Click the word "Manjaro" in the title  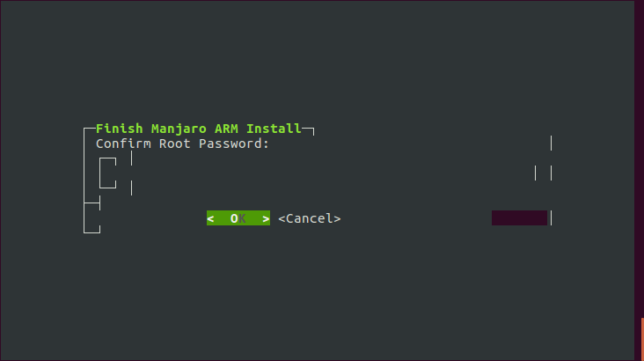[179, 129]
